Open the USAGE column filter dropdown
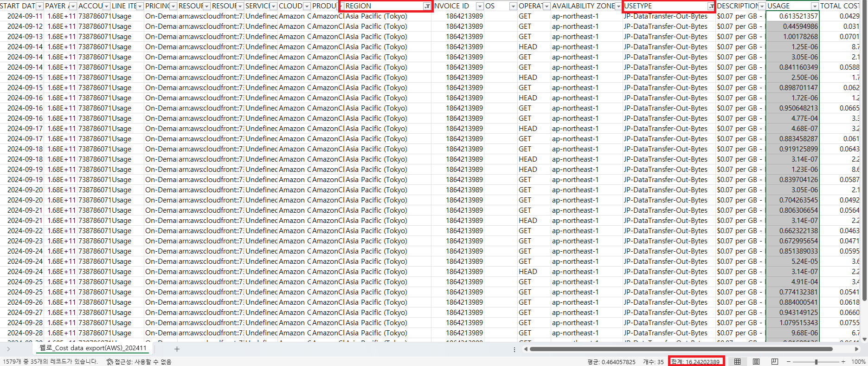Viewport: 868px width, 366px height. click(815, 6)
